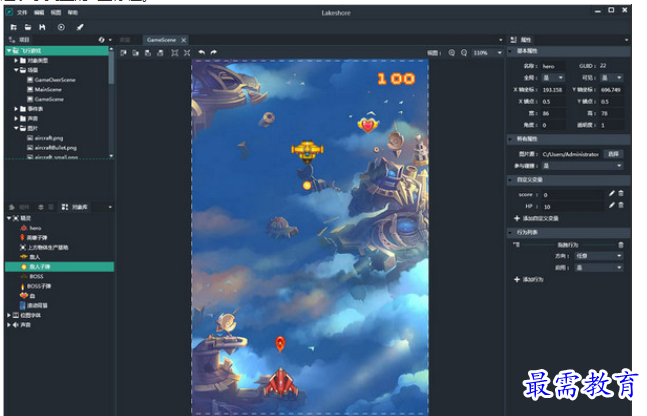Collapse the 基本属性 section header
Viewport: 647px width, 416px height.
(x=569, y=51)
